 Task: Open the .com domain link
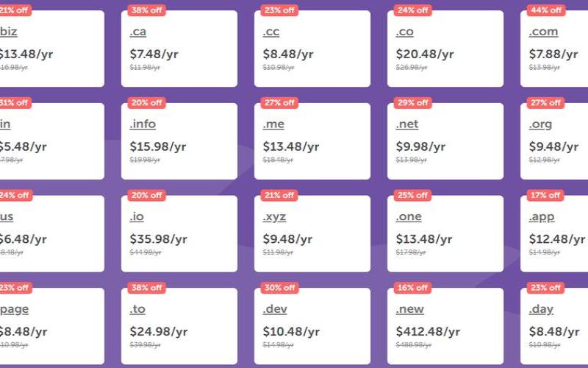543,32
